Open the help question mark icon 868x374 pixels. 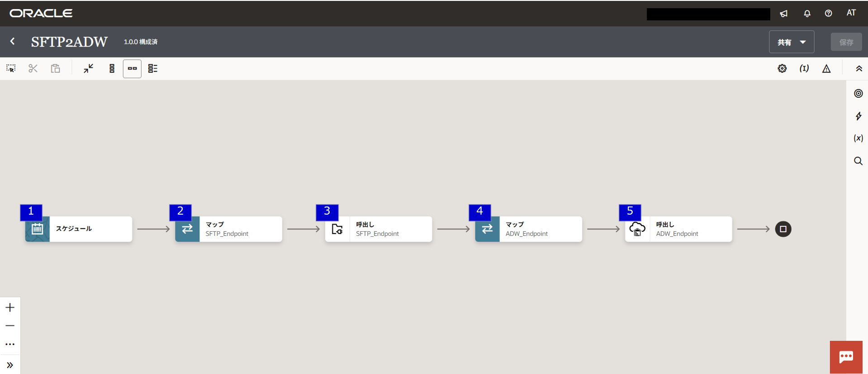point(828,14)
